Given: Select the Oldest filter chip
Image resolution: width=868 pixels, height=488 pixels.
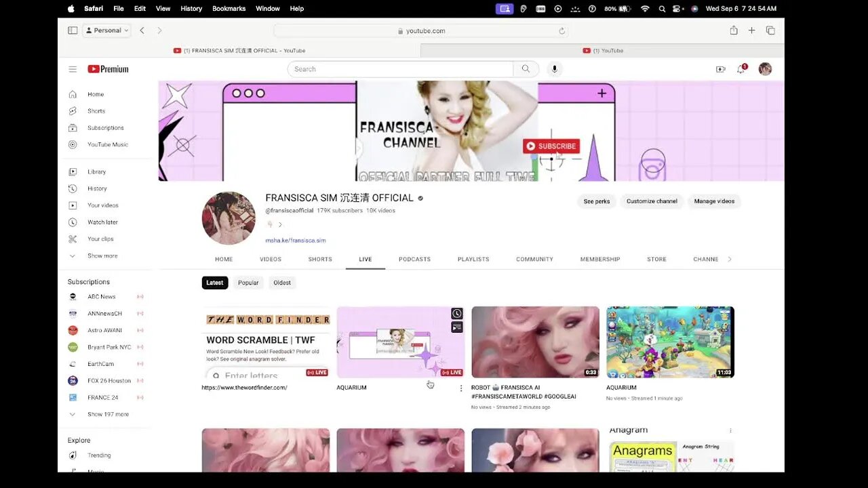Looking at the screenshot, I should 282,283.
